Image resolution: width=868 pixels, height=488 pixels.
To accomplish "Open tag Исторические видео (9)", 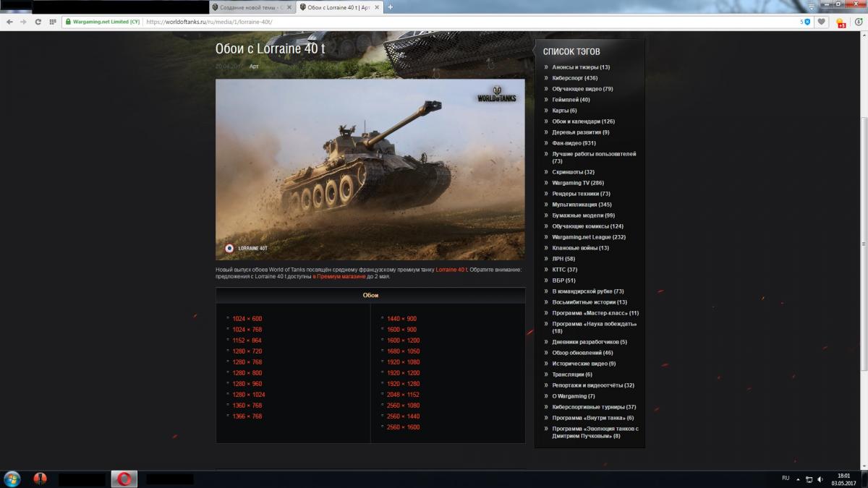I will tap(584, 364).
